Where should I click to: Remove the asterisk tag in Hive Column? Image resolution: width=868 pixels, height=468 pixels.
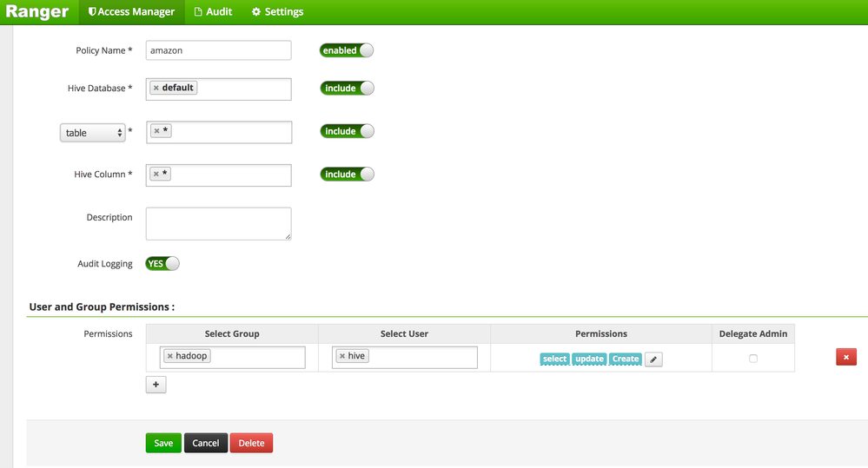click(x=156, y=174)
